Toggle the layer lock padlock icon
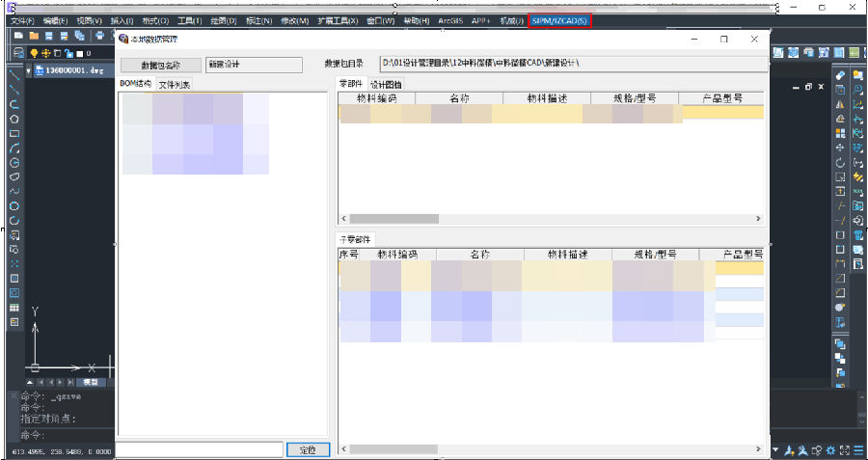Viewport: 868px width, 460px height. pyautogui.click(x=68, y=53)
